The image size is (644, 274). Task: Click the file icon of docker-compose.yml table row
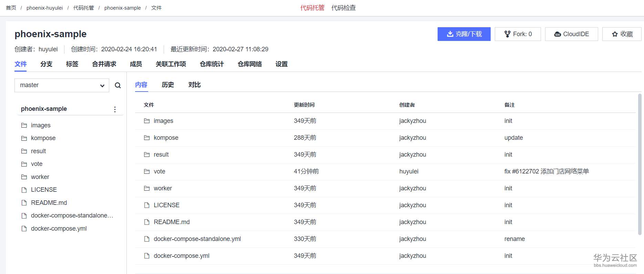[x=147, y=256]
